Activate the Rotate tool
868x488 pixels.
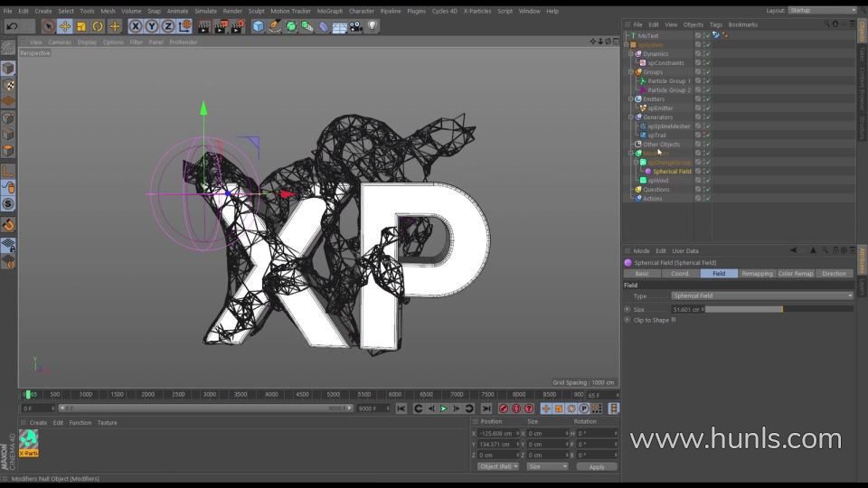coord(98,26)
